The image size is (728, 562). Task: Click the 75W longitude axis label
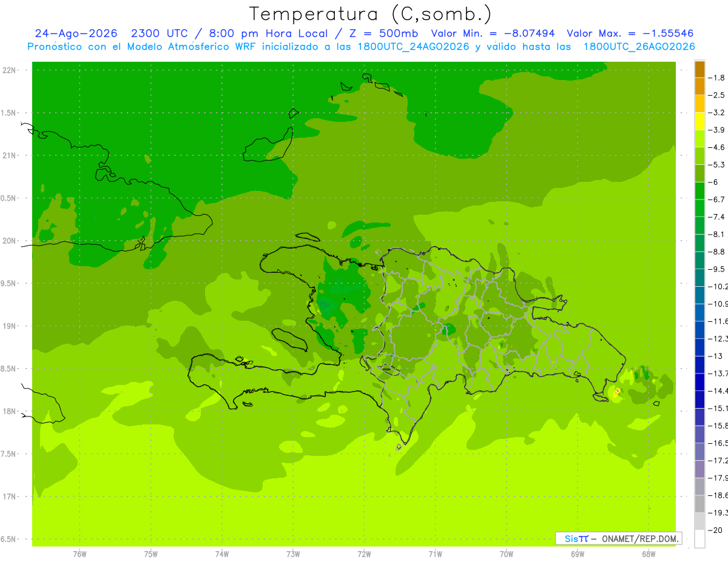(151, 554)
